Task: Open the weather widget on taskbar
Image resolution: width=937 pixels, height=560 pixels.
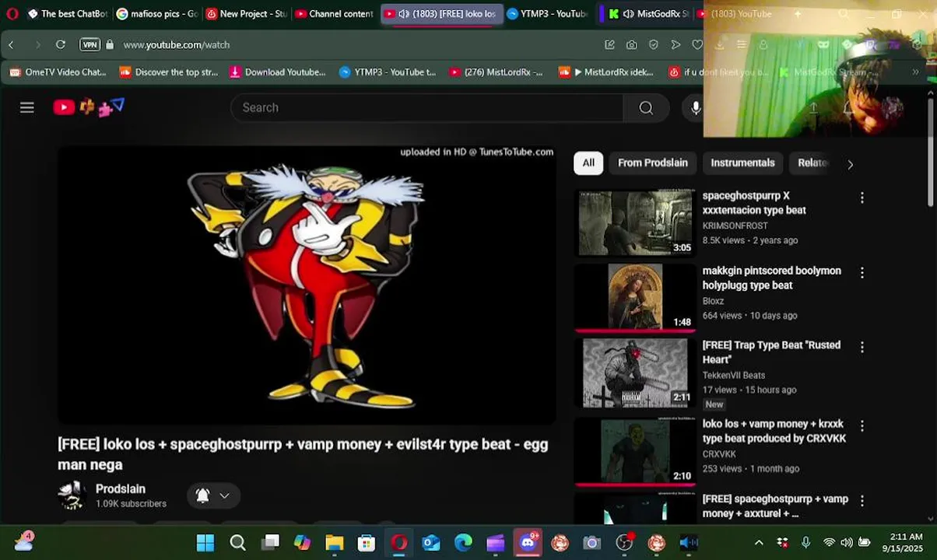Action: coord(23,542)
